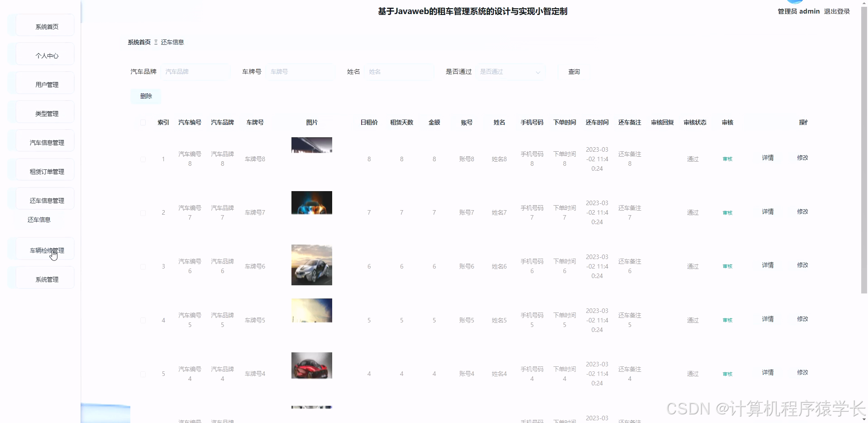Open the 个人中心 page
868x423 pixels.
point(47,55)
